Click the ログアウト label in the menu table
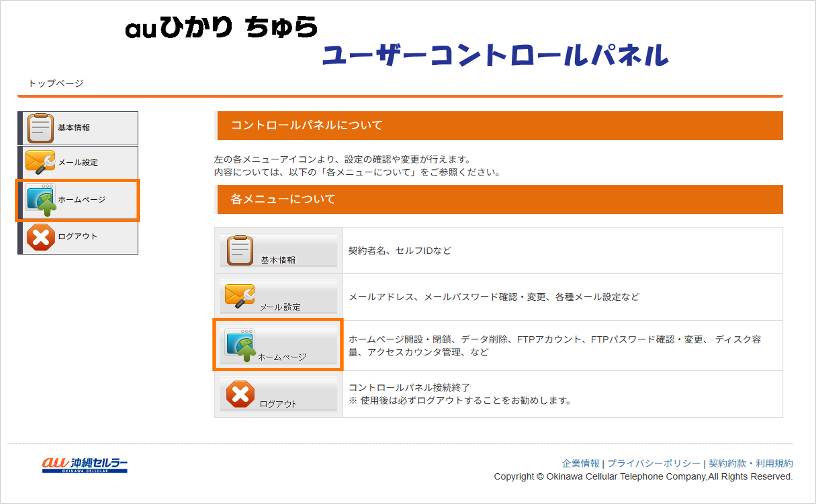Viewport: 816px width, 504px height. [x=278, y=404]
